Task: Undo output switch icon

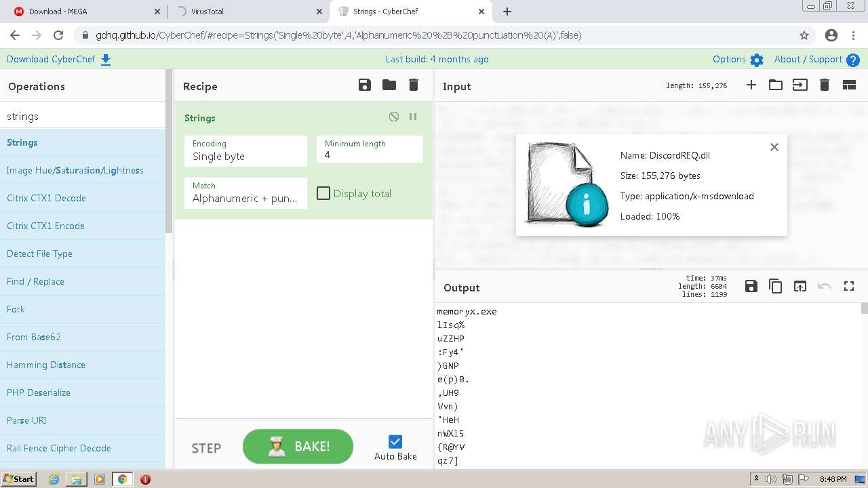Action: (825, 286)
